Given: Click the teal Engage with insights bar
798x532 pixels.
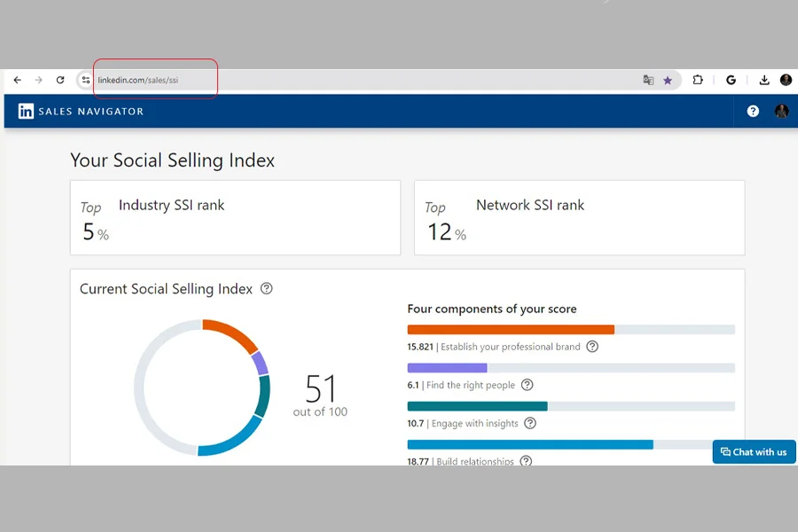Looking at the screenshot, I should [477, 406].
